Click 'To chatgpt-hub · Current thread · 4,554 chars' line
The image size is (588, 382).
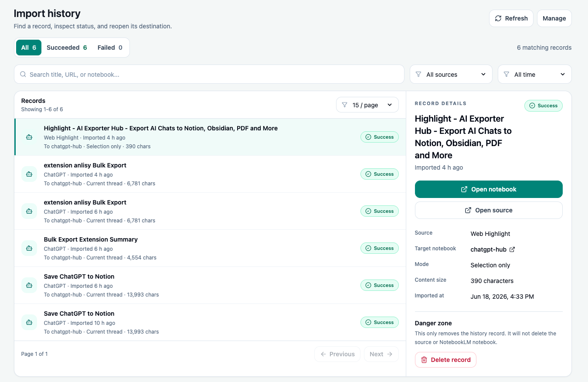click(x=100, y=258)
